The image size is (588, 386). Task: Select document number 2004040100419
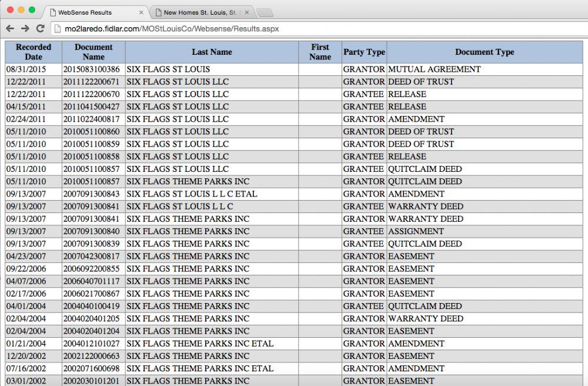pos(91,306)
